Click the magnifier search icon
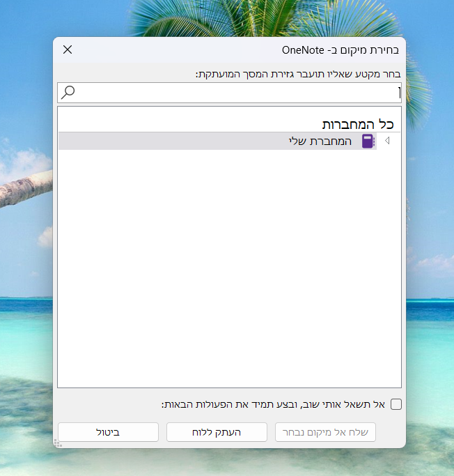Screen dimensions: 454x476 click(68, 92)
